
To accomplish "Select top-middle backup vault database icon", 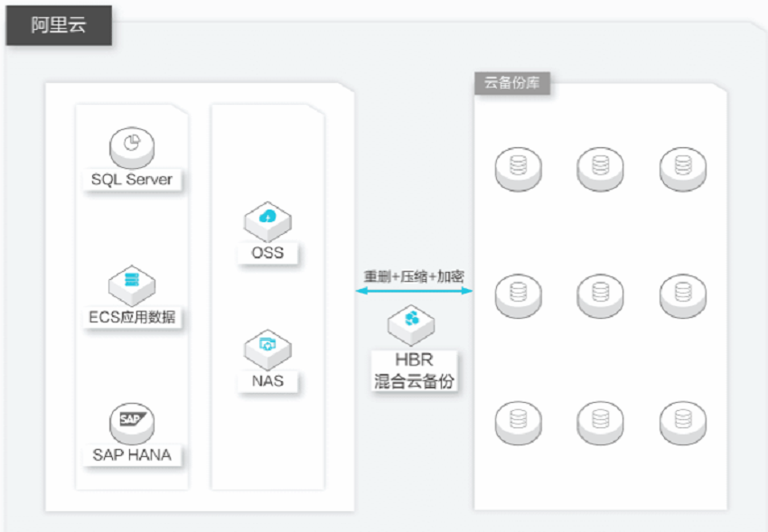I will pos(600,169).
